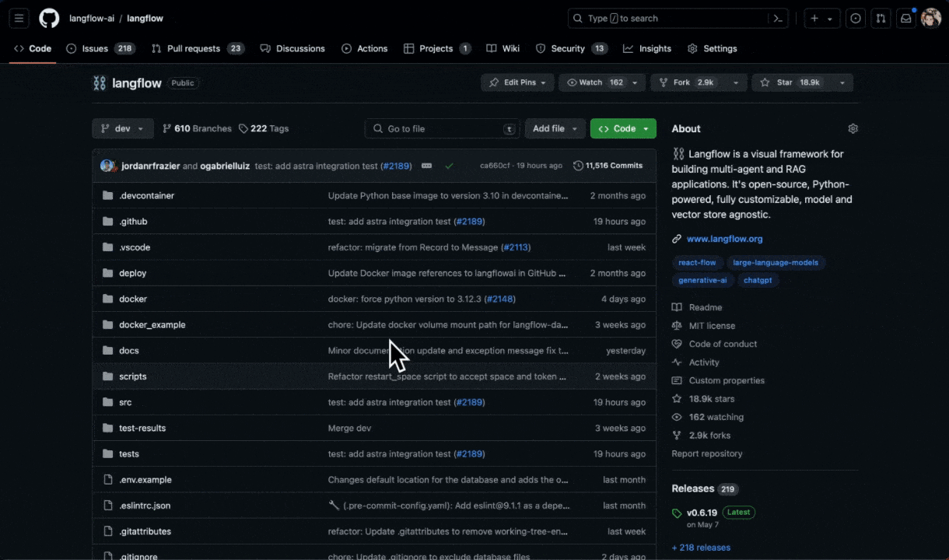Viewport: 949px width, 560px height.
Task: Star the langflow repository
Action: pos(791,82)
